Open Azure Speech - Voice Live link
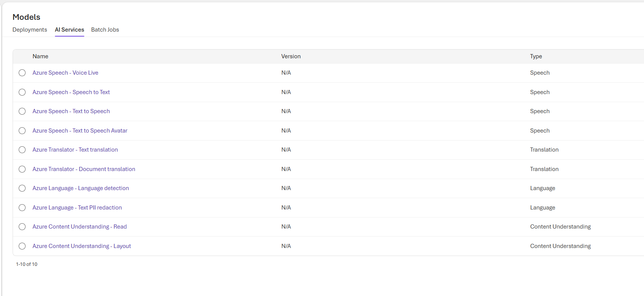The image size is (644, 296). [65, 73]
